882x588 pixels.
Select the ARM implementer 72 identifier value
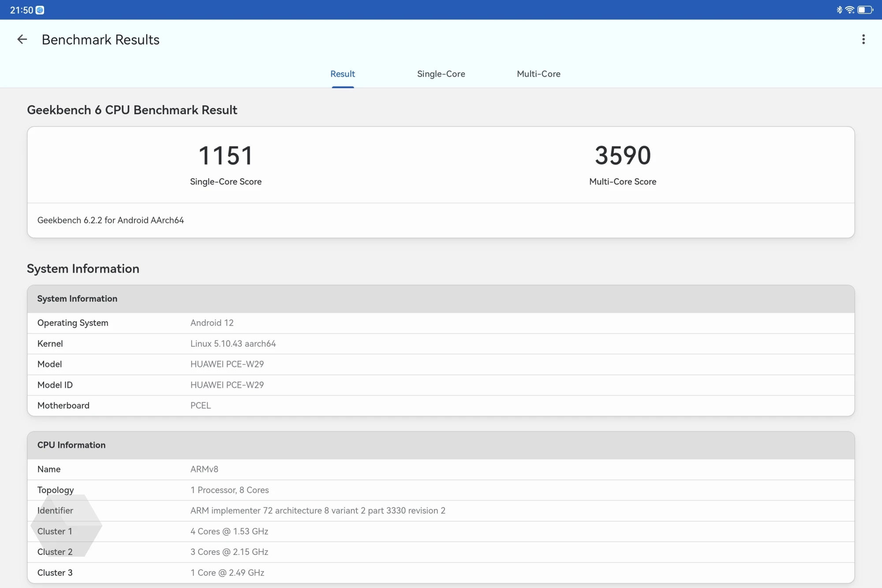tap(318, 511)
